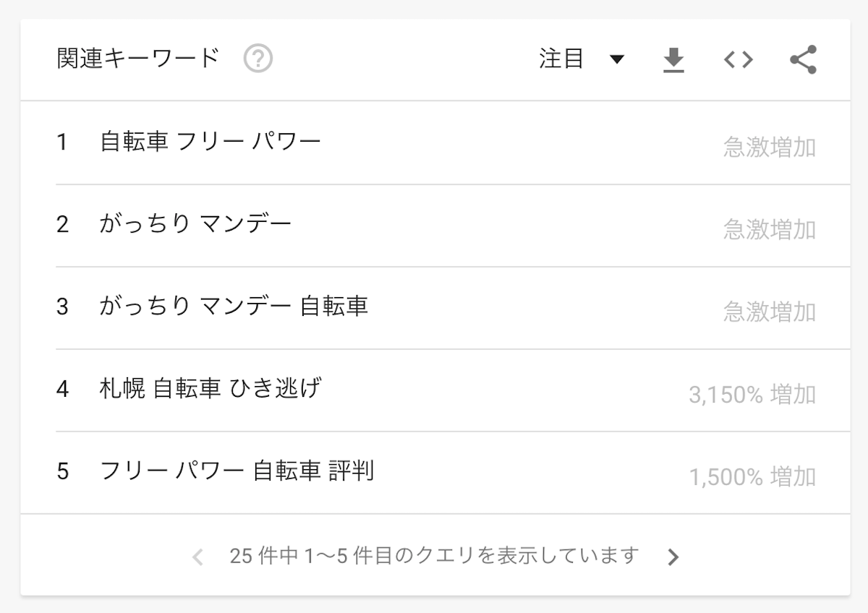The height and width of the screenshot is (613, 868).
Task: Click the 関連キーワード panel title
Action: pyautogui.click(x=137, y=59)
